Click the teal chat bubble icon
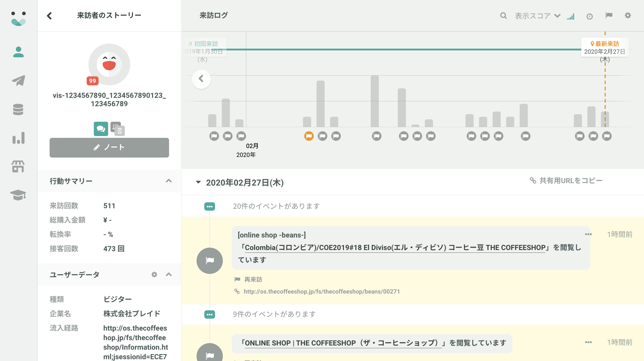 (x=101, y=129)
